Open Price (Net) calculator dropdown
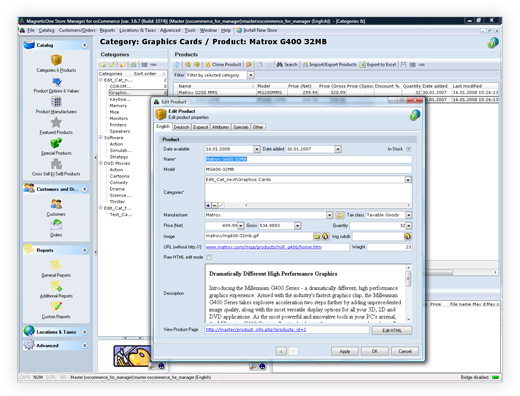This screenshot has width=520, height=396. point(241,226)
